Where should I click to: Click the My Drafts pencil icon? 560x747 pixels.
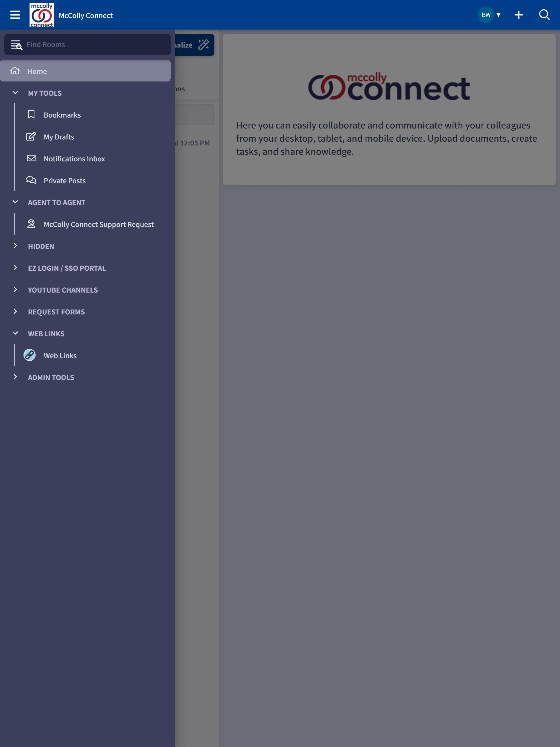coord(31,136)
